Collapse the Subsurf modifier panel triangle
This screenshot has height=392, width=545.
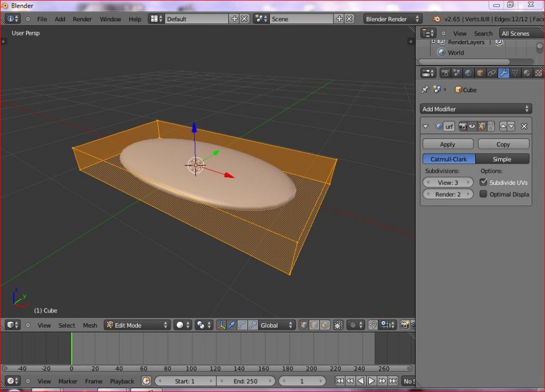[x=426, y=126]
